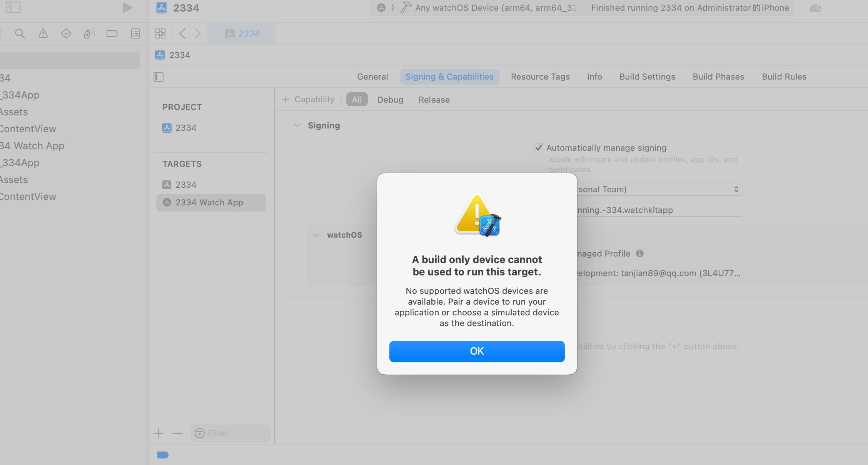This screenshot has height=465, width=868.
Task: Select the Debug configuration filter
Action: click(x=390, y=100)
